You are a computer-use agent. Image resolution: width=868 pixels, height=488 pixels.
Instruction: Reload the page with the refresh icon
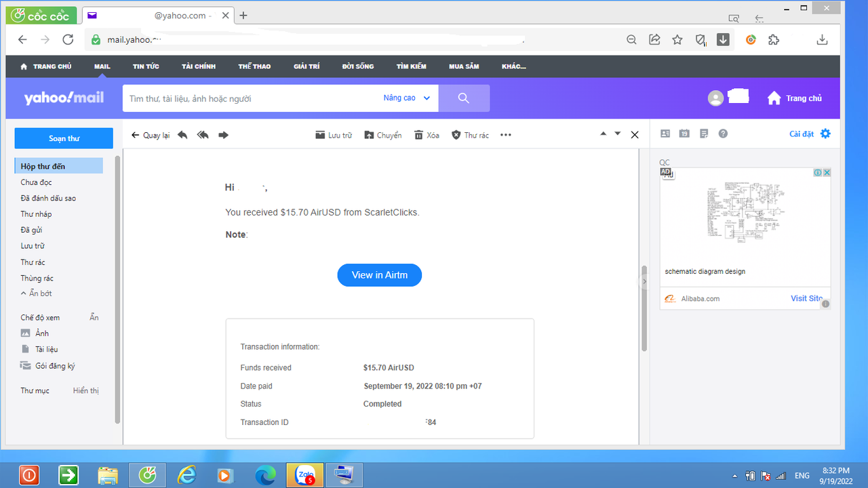(x=68, y=39)
